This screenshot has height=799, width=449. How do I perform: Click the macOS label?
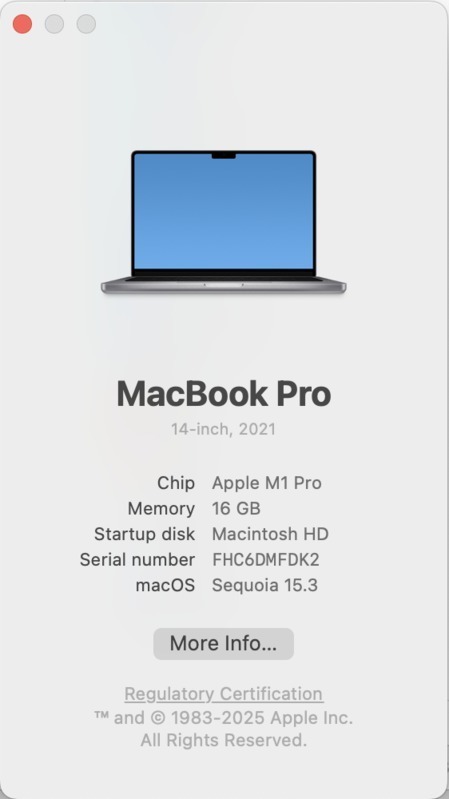165,585
